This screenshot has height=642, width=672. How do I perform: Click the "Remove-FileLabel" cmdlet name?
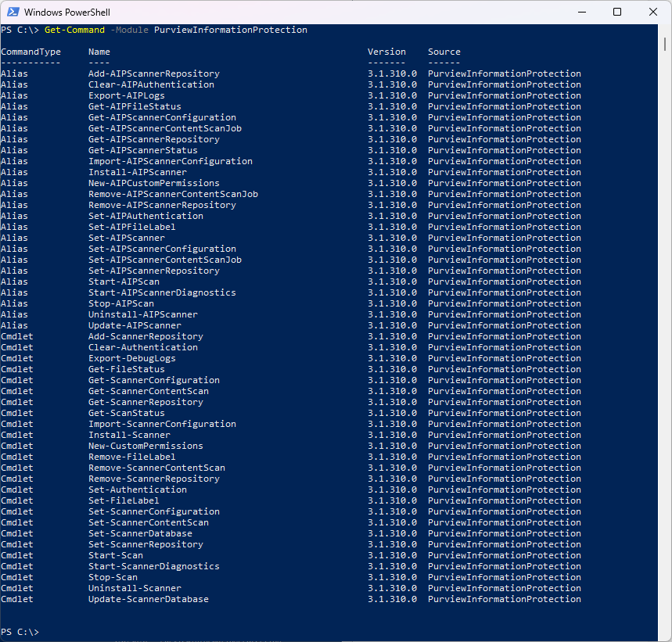(x=132, y=457)
